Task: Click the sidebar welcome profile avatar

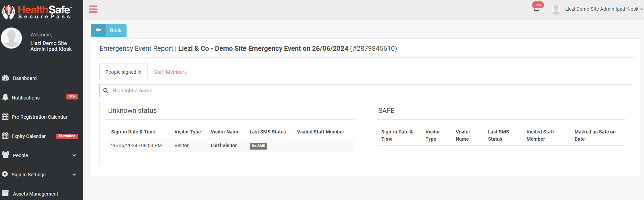Action: click(12, 38)
